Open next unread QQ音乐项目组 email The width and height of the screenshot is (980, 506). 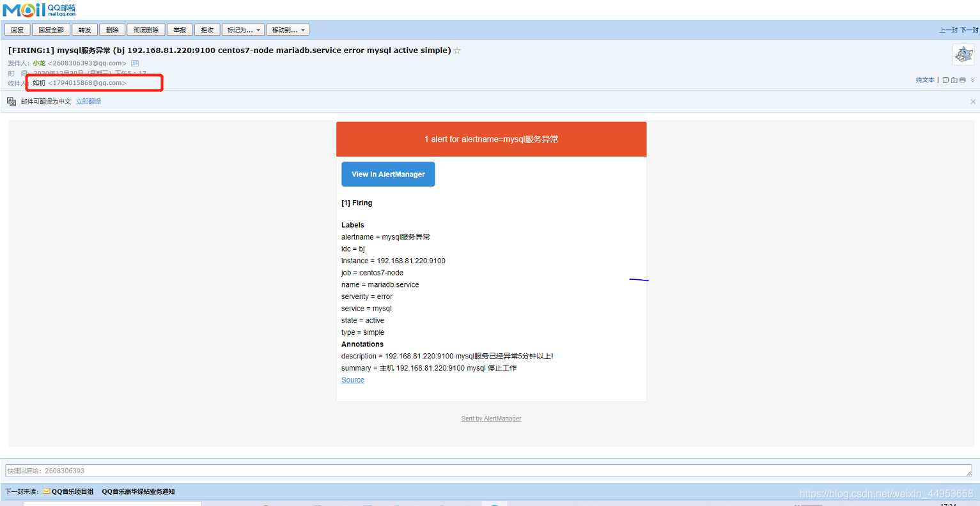(72, 491)
